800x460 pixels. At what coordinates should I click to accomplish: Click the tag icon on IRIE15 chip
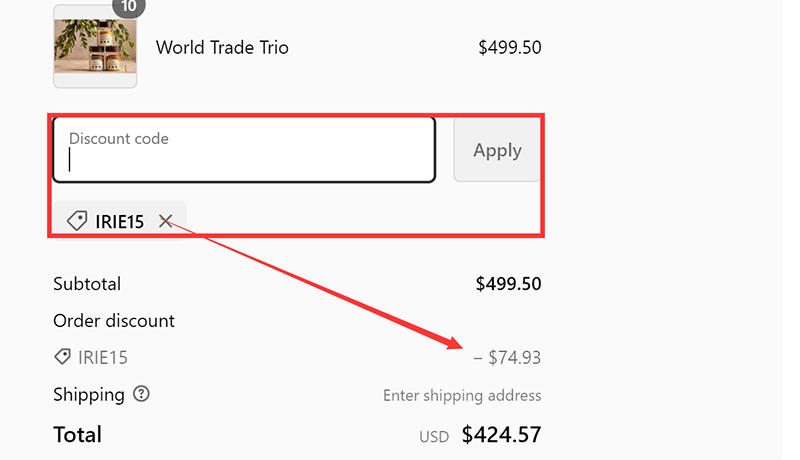(x=76, y=221)
